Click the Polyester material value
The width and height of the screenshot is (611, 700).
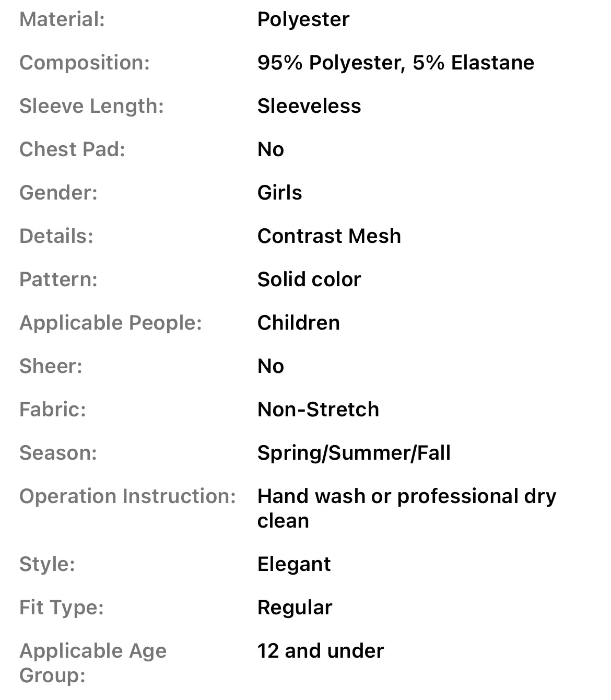click(303, 20)
